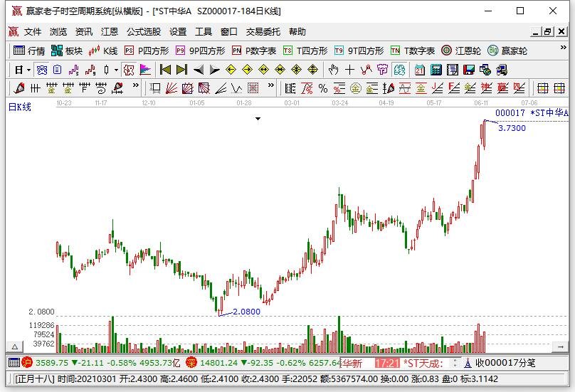The height and width of the screenshot is (392, 575).
Task: Open the P四方形 tool
Action: pyautogui.click(x=147, y=51)
